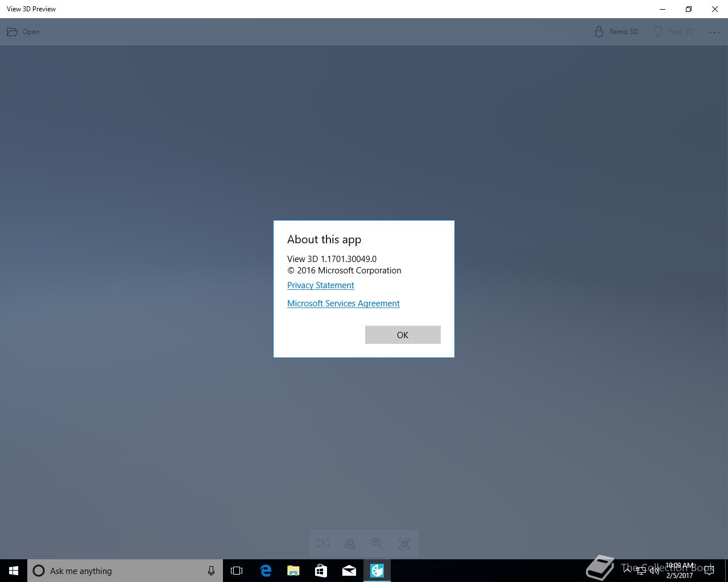
Task: Open the Microsoft Services Agreement link
Action: pyautogui.click(x=344, y=304)
